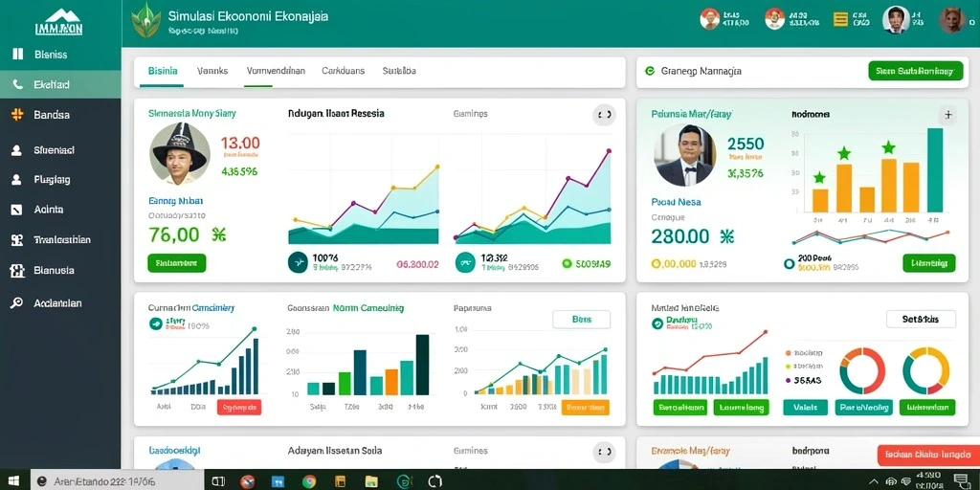Select the Ekeltad phone icon in sidebar
The width and height of the screenshot is (980, 490).
pos(17,84)
